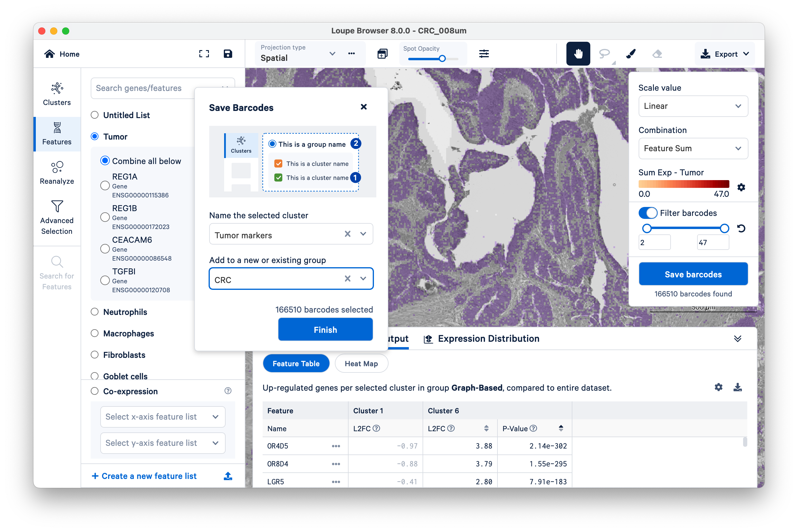Click the save floppy disk icon

tap(228, 54)
